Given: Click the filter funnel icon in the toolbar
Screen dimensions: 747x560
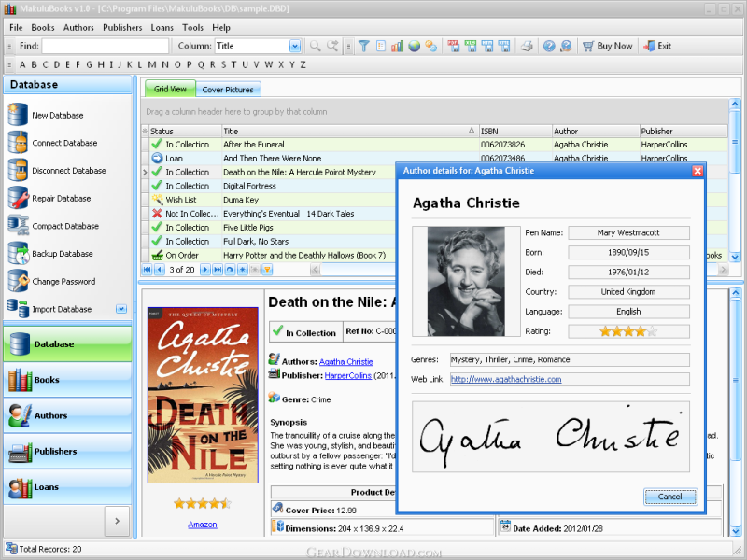Looking at the screenshot, I should [x=364, y=46].
